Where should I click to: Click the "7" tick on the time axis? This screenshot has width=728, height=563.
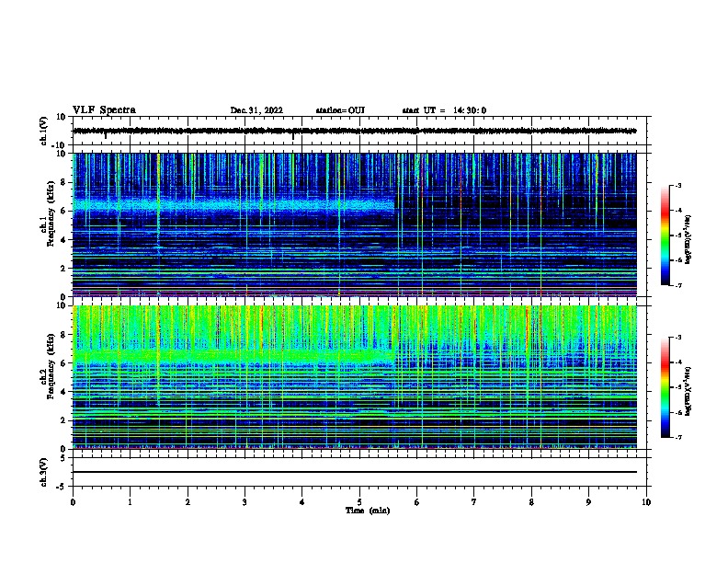coord(474,502)
